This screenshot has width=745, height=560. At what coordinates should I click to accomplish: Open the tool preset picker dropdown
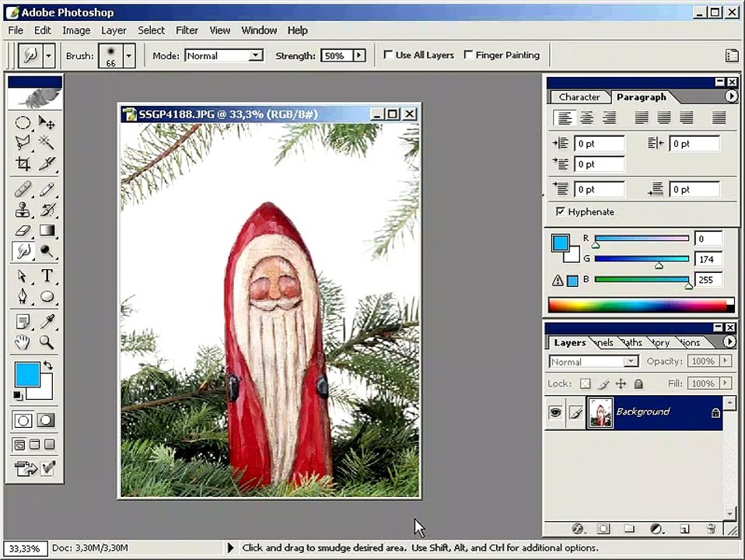point(48,56)
